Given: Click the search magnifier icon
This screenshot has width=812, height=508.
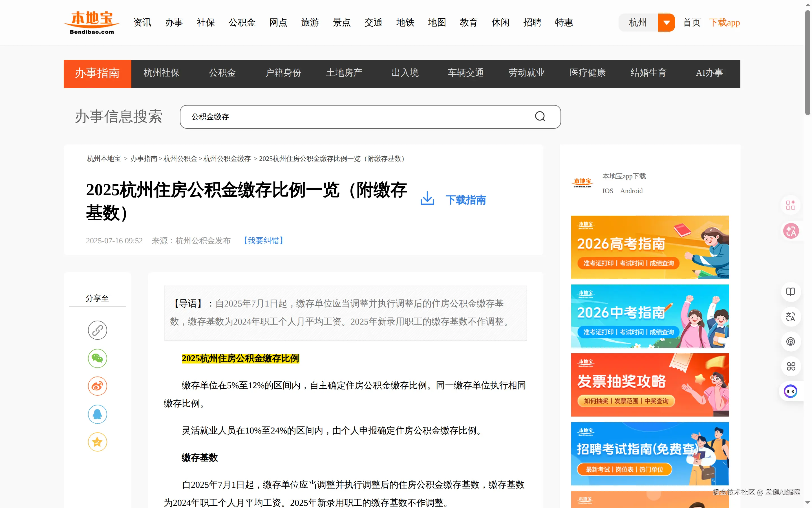Looking at the screenshot, I should (540, 117).
